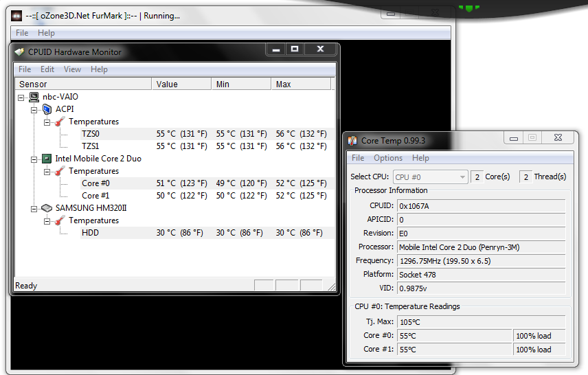Click the Ready status bar text
The image size is (588, 375).
[x=26, y=286]
